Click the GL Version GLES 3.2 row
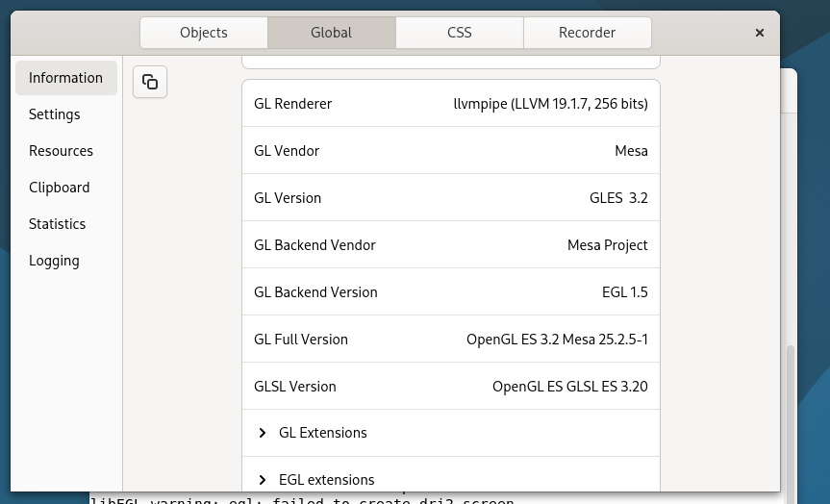Viewport: 830px width, 504px height. (x=450, y=198)
